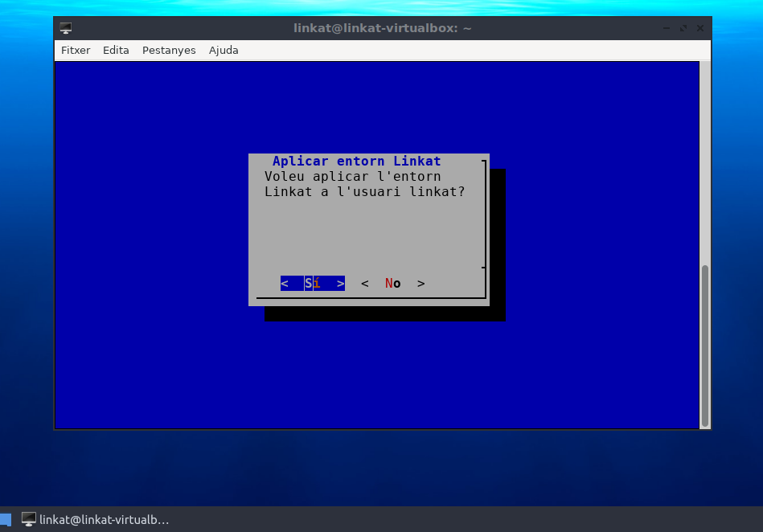This screenshot has width=763, height=532.
Task: Open the Fitxer menu
Action: (76, 50)
